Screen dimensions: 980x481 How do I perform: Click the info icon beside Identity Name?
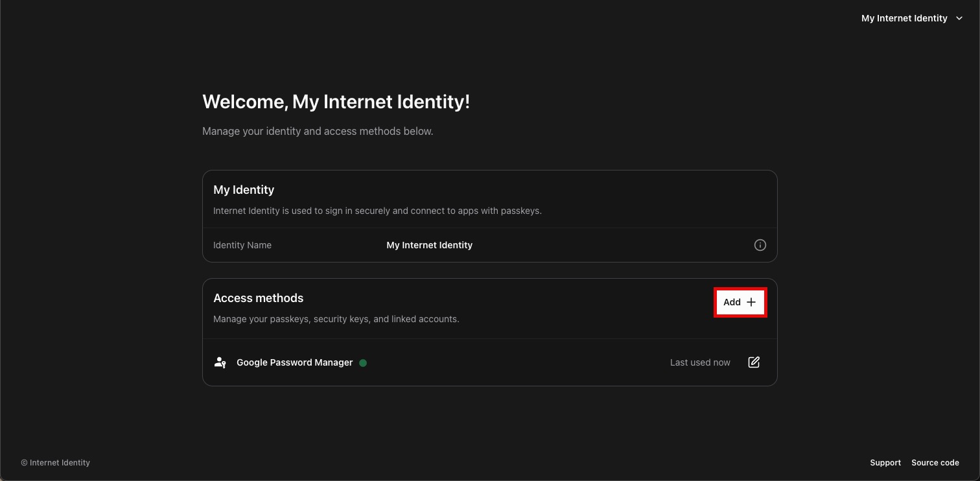click(760, 245)
